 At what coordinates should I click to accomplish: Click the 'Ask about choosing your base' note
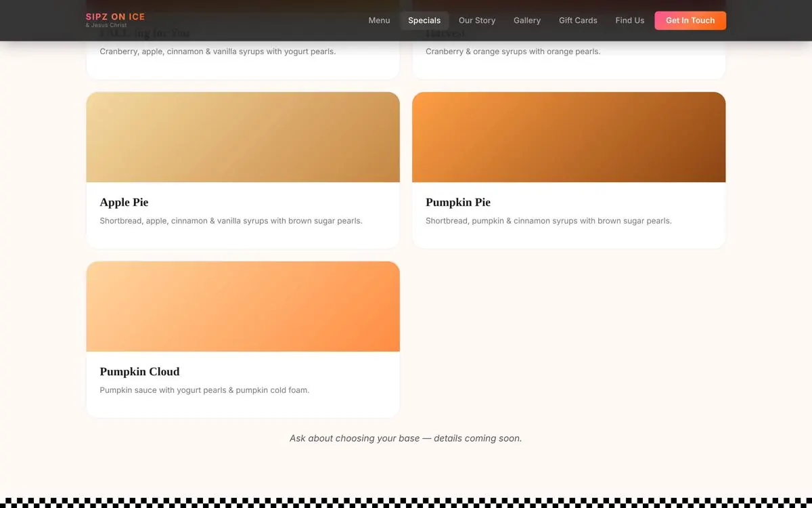coord(406,438)
